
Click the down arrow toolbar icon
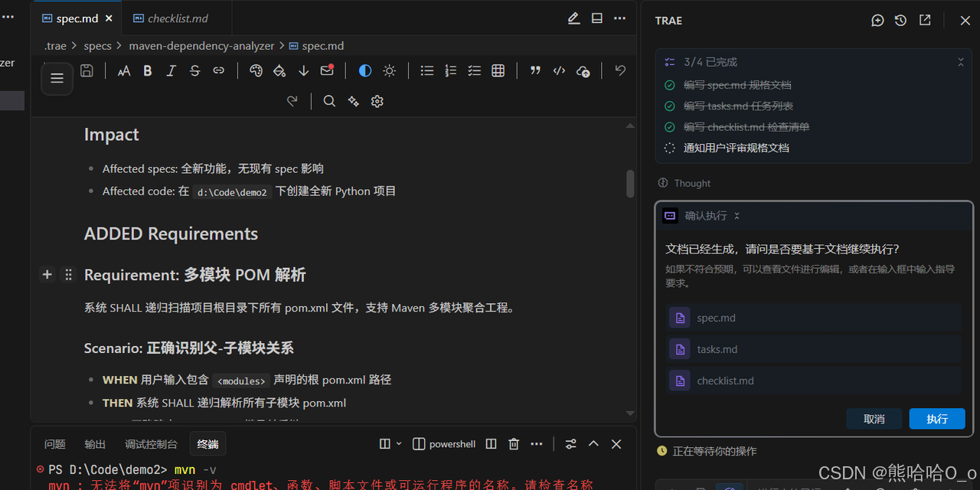pos(304,70)
